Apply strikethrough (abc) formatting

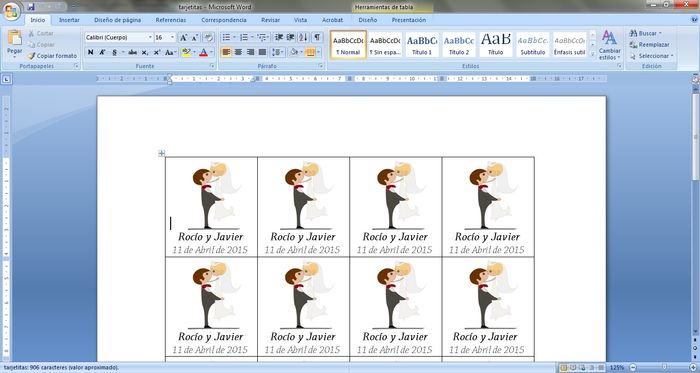pos(133,52)
